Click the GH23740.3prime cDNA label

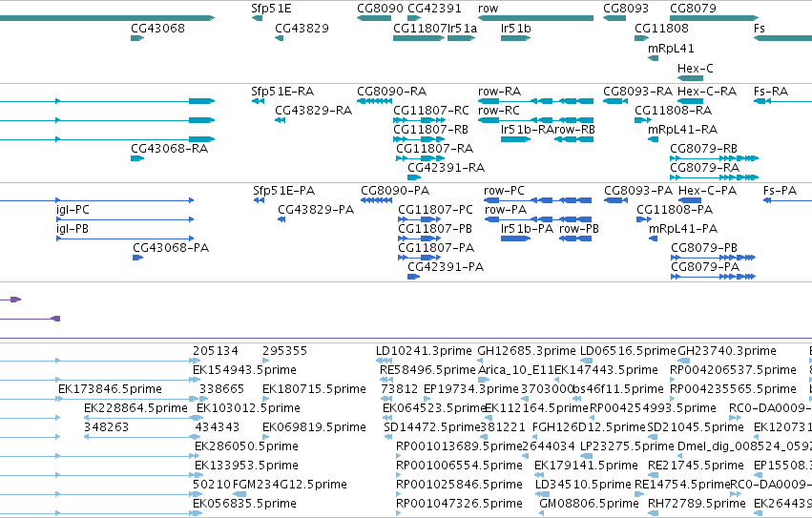727,351
